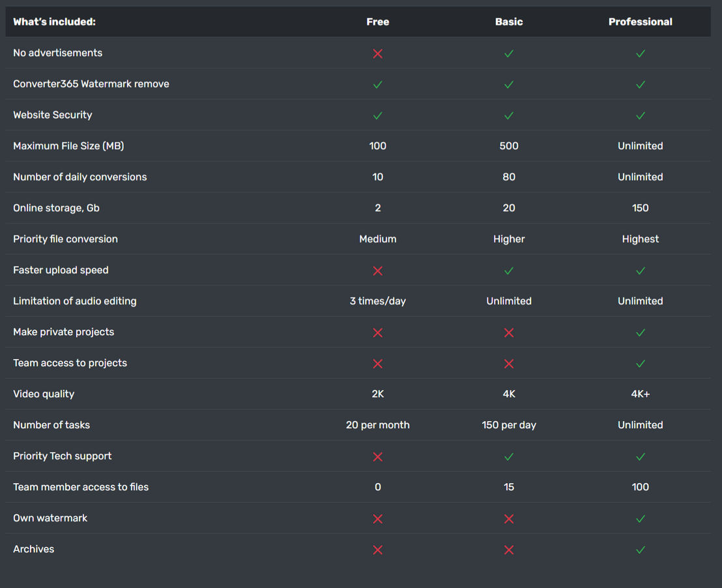Click the red cross for No advertisements under Free
The image size is (722, 588).
pyautogui.click(x=377, y=53)
